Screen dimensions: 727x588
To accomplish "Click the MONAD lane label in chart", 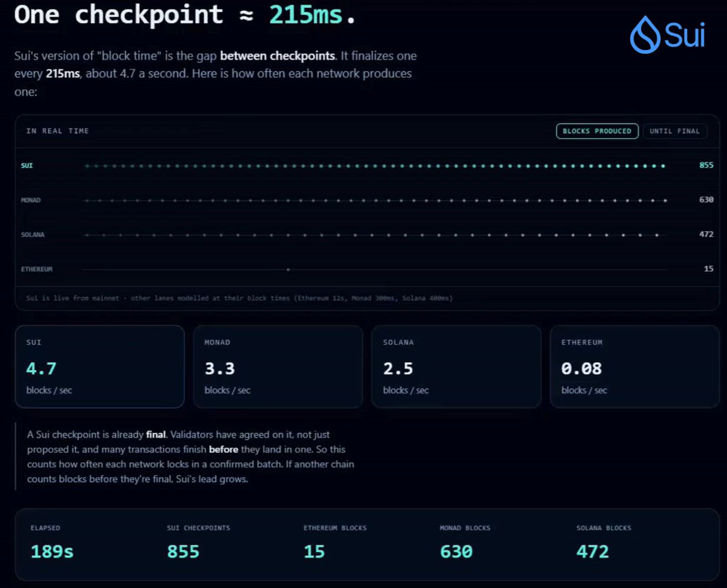I will pos(30,200).
